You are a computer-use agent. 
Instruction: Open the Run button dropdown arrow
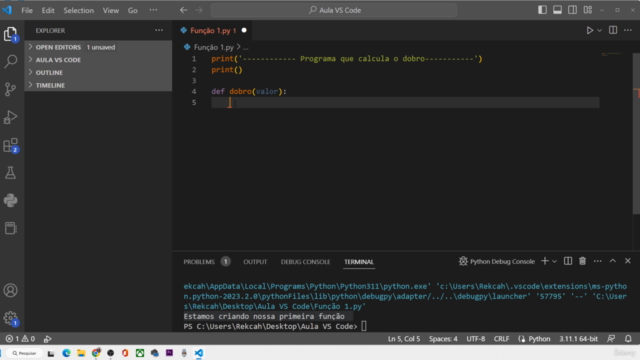click(x=599, y=30)
